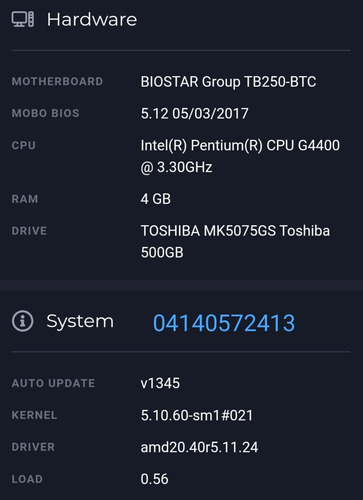Select the kernel version 5.10.60-sm1#021
This screenshot has height=500, width=363.
(197, 415)
